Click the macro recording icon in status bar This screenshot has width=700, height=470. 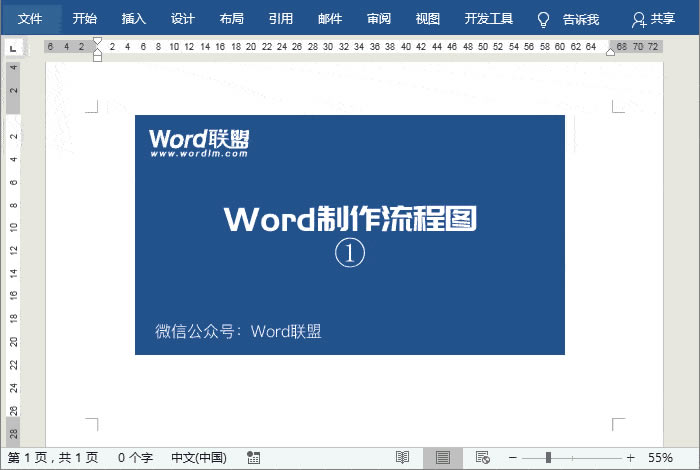point(253,457)
